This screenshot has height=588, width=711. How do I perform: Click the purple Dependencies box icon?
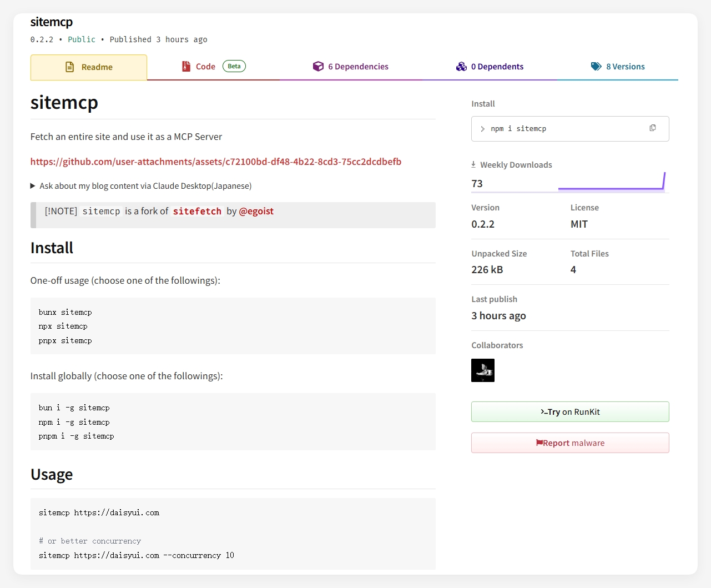click(318, 67)
